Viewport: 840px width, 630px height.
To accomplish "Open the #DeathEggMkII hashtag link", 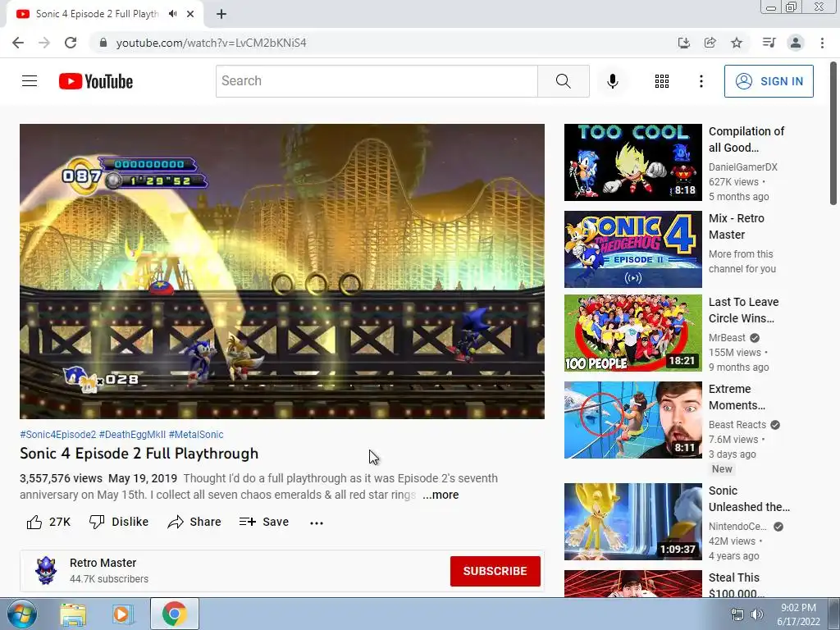I will pos(132,435).
